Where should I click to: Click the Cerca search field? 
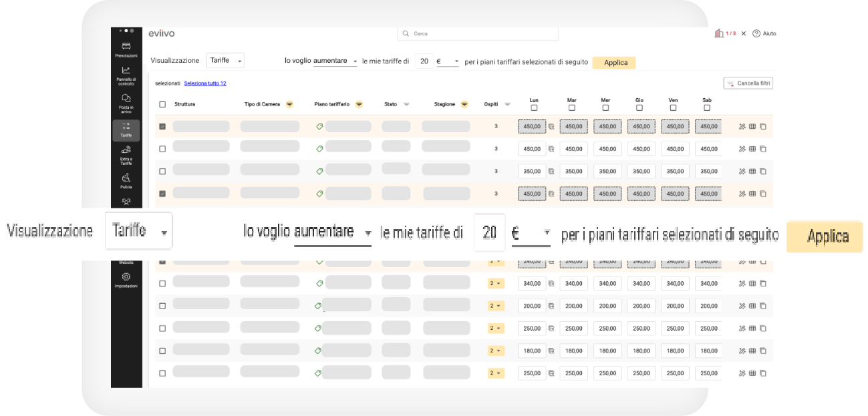pos(478,33)
